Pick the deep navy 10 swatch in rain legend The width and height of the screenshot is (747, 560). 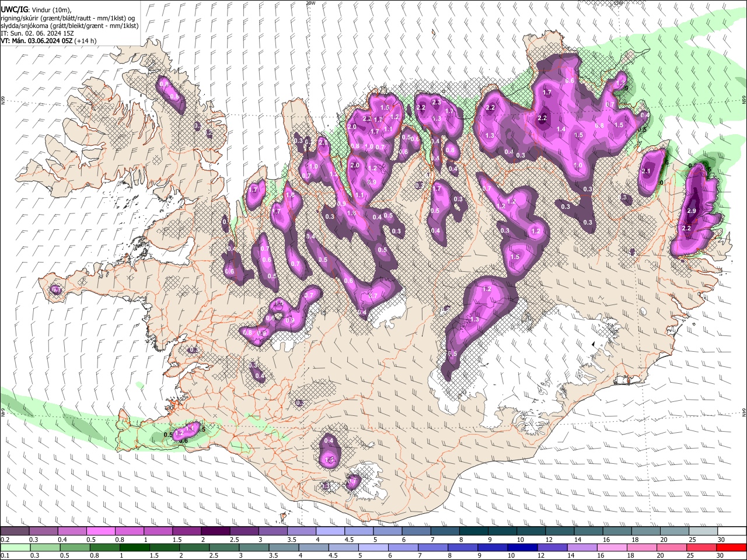click(521, 547)
